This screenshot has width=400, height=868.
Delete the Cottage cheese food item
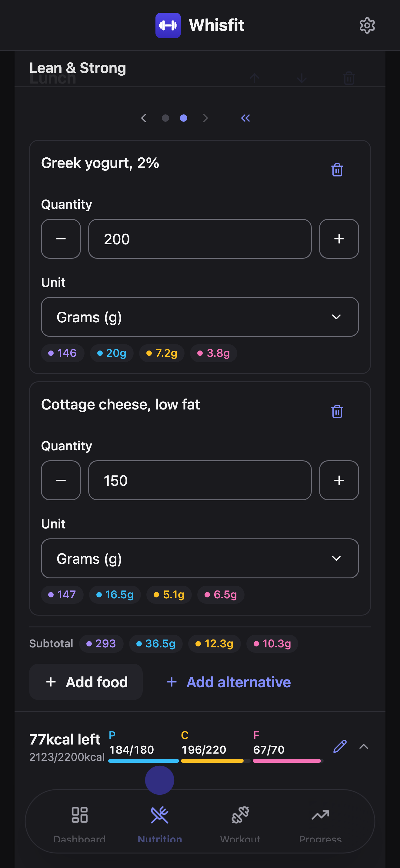click(337, 411)
